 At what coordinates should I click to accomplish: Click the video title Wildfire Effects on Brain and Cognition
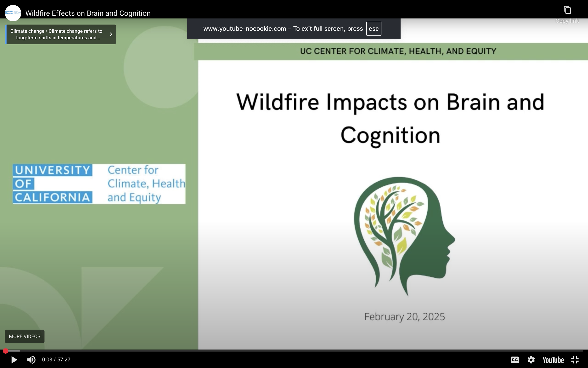coord(88,13)
